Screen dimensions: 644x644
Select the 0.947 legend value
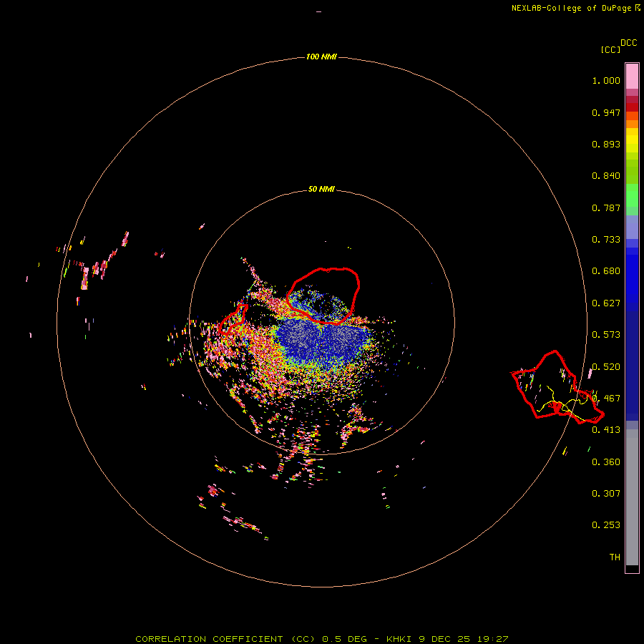(606, 112)
